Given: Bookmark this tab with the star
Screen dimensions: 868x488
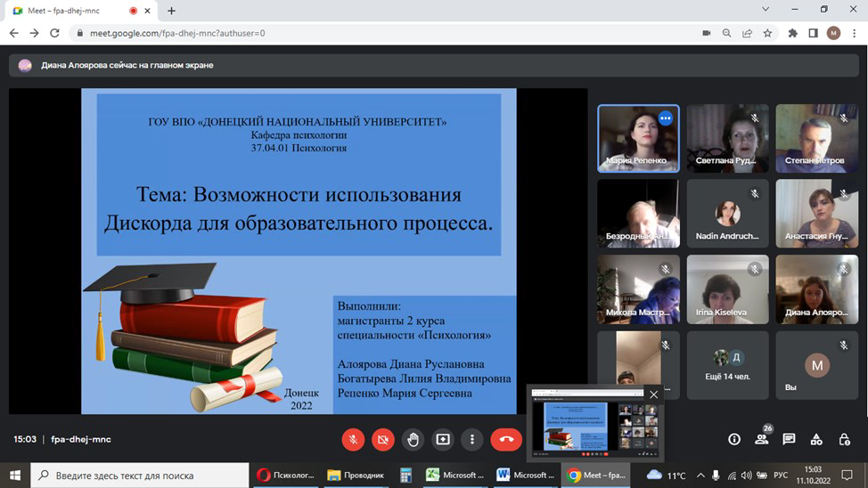Looking at the screenshot, I should tap(767, 33).
